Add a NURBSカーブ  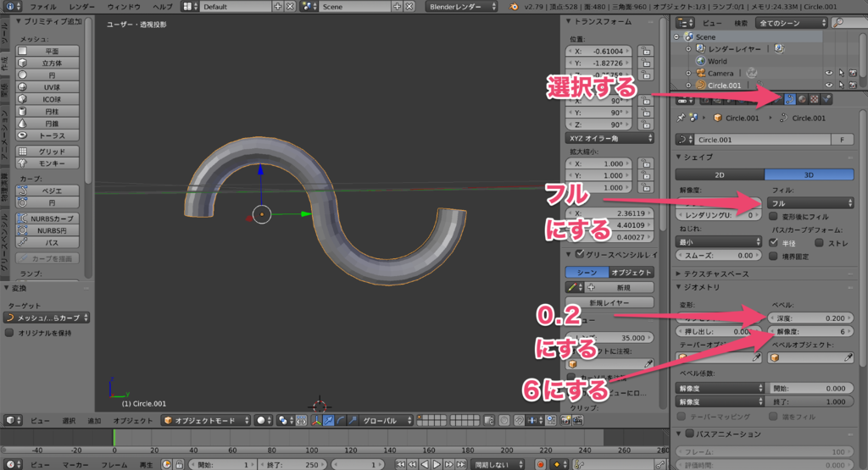point(47,218)
